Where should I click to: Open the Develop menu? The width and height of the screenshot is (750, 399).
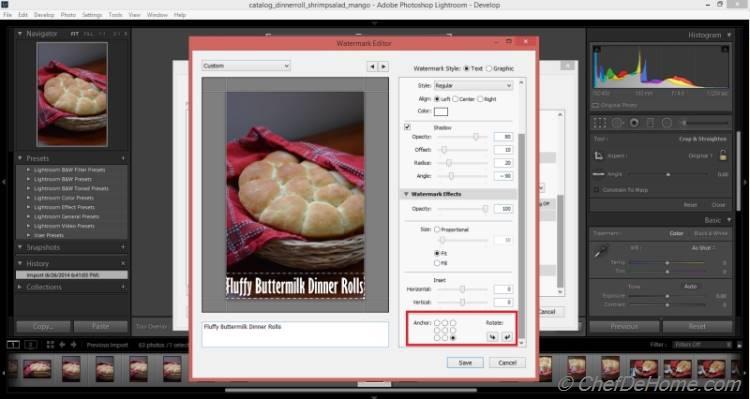pos(44,15)
